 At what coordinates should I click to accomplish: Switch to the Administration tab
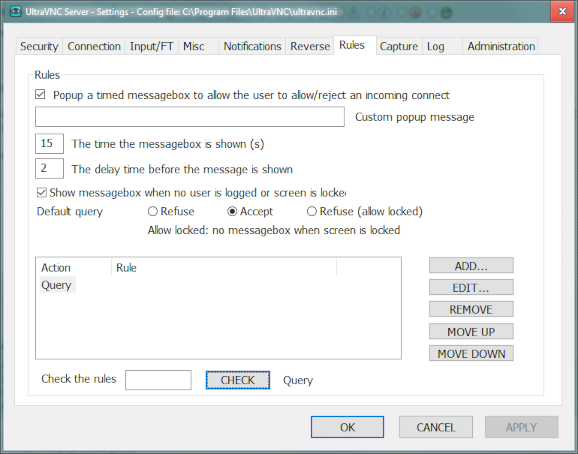coord(501,46)
